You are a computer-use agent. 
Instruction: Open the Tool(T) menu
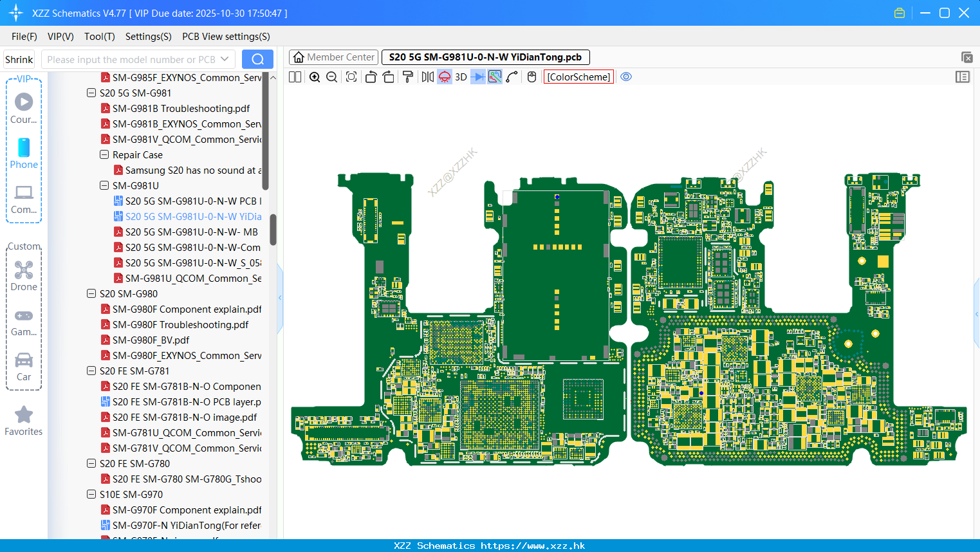pyautogui.click(x=100, y=37)
